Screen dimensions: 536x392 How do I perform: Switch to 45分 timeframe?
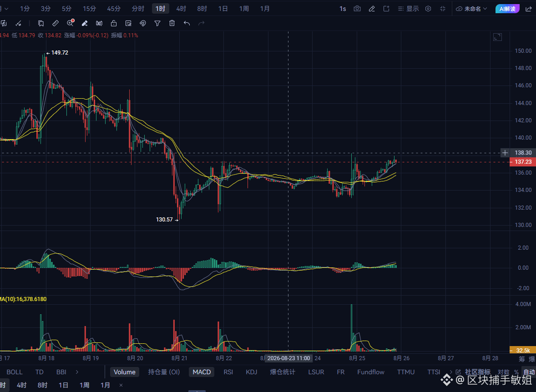(x=114, y=9)
